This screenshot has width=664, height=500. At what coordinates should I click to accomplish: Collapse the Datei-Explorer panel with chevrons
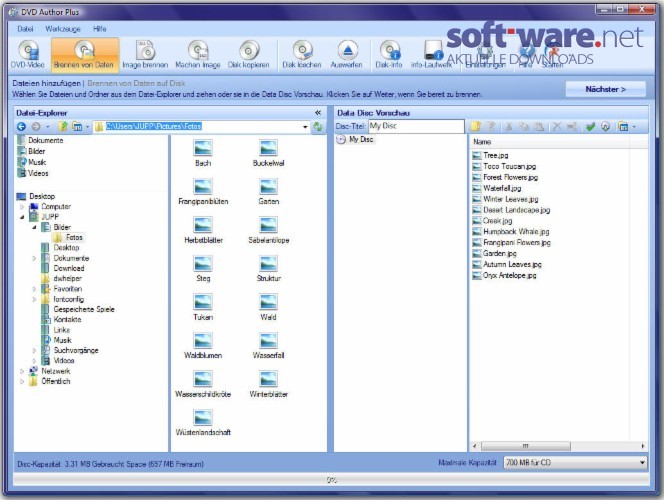318,113
